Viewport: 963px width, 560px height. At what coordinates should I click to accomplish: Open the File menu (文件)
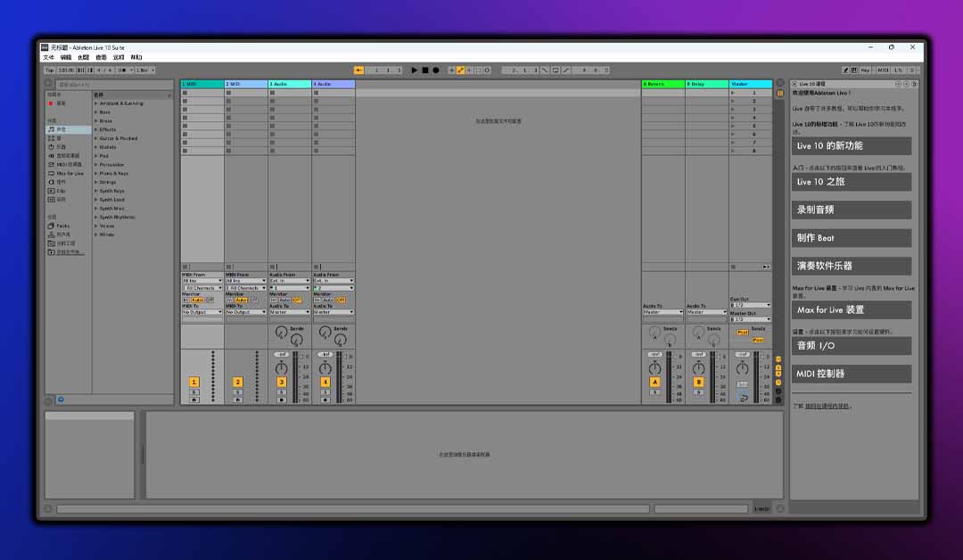48,58
